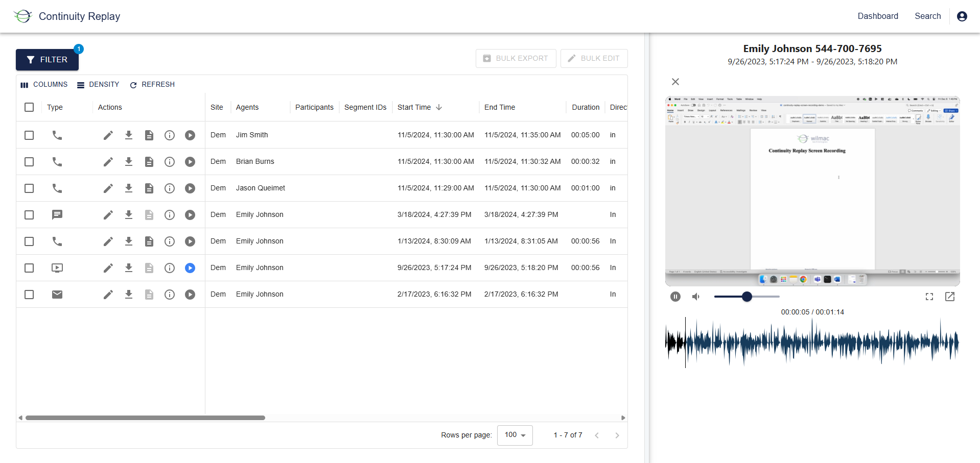Pop out the player in new window
Screen dimensions: 980x463
950,297
